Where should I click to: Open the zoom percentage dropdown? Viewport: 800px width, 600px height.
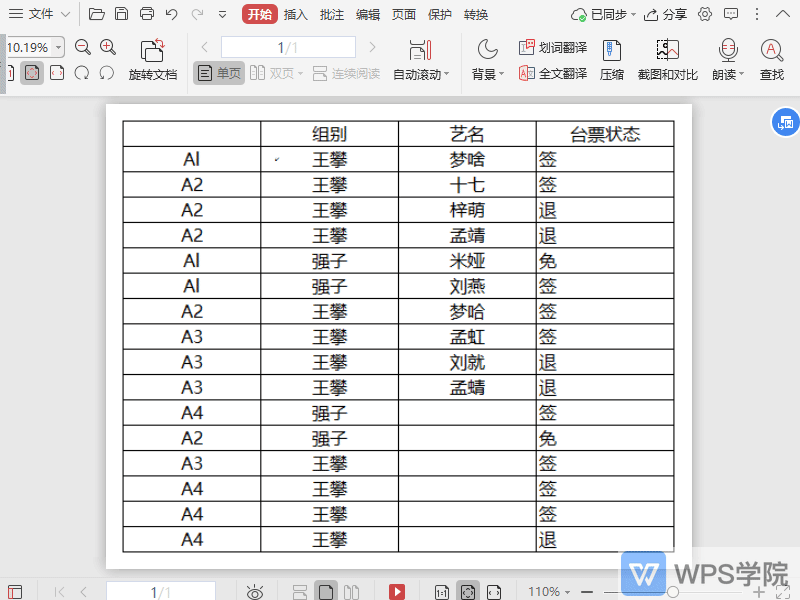coord(55,46)
